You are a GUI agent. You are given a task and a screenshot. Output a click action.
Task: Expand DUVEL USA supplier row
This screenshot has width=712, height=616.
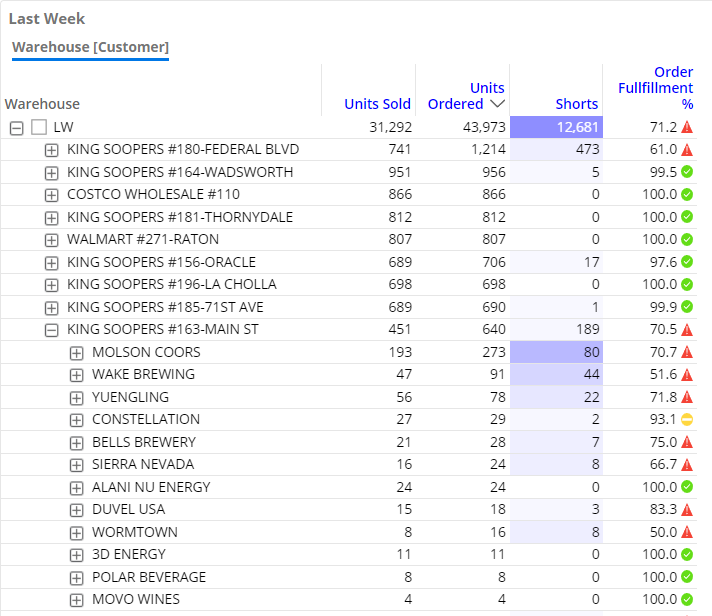point(76,510)
